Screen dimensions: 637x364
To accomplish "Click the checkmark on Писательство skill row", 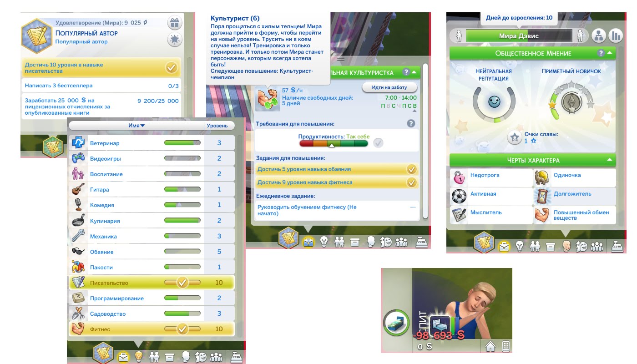I will 182,283.
